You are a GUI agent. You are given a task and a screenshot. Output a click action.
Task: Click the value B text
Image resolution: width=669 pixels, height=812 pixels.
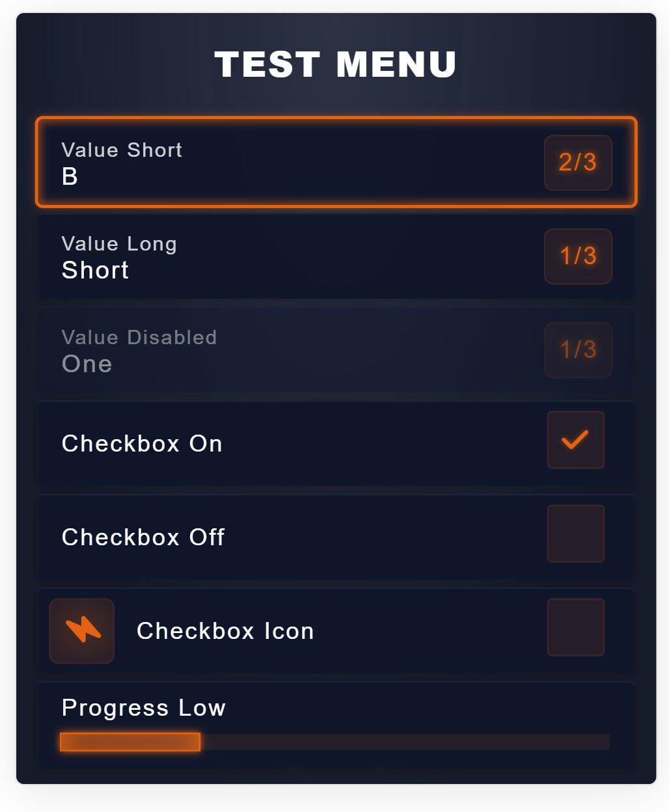(x=70, y=176)
